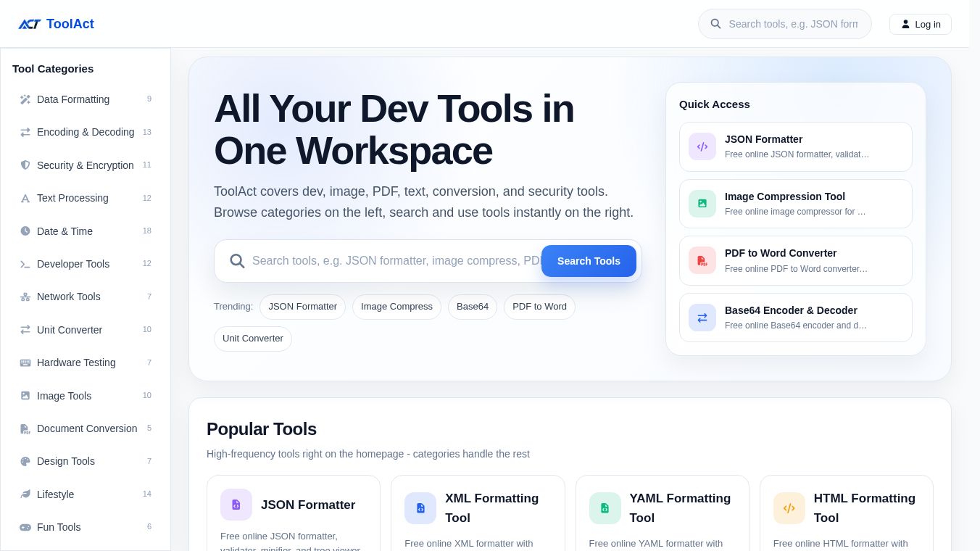Viewport: 980px width, 551px height.
Task: Select the Developer Tools category
Action: (x=86, y=264)
